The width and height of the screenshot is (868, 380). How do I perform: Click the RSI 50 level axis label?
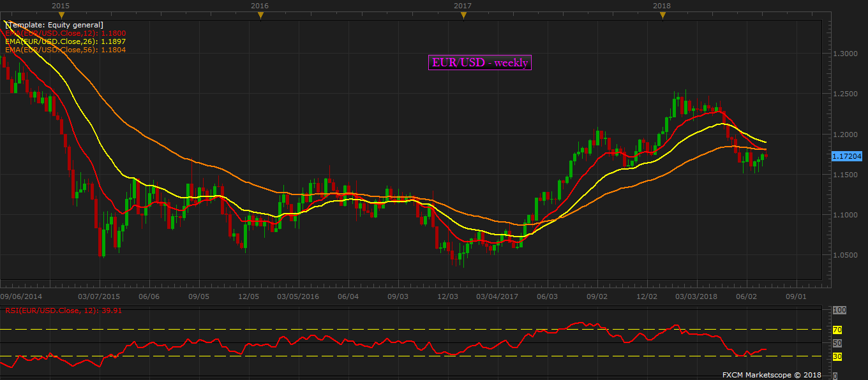click(x=837, y=343)
